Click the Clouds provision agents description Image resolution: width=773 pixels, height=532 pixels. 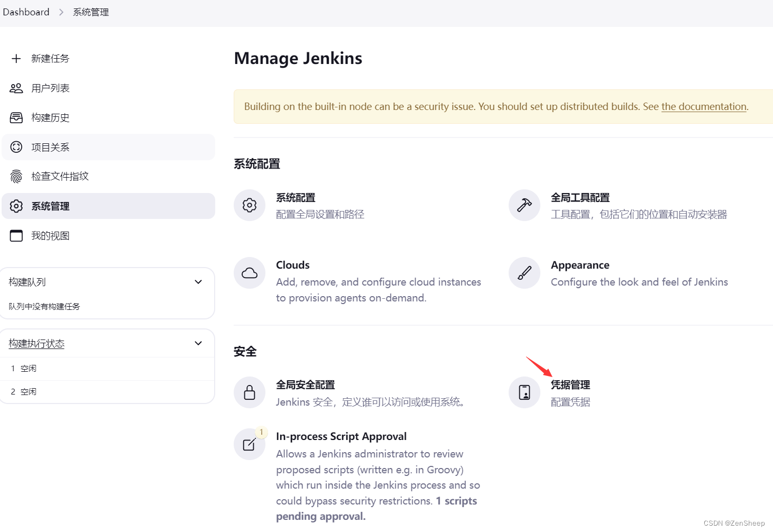tap(379, 290)
